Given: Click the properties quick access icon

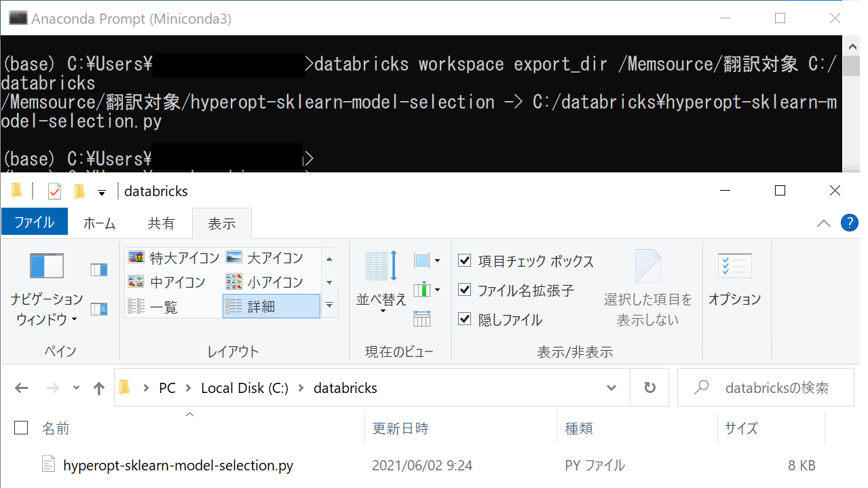Looking at the screenshot, I should click(54, 191).
